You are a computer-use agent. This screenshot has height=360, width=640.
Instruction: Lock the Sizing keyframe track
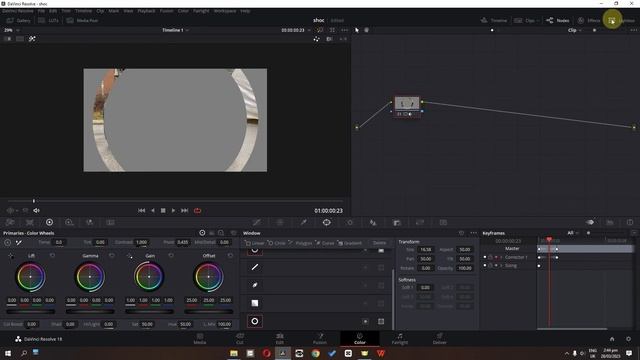(490, 266)
